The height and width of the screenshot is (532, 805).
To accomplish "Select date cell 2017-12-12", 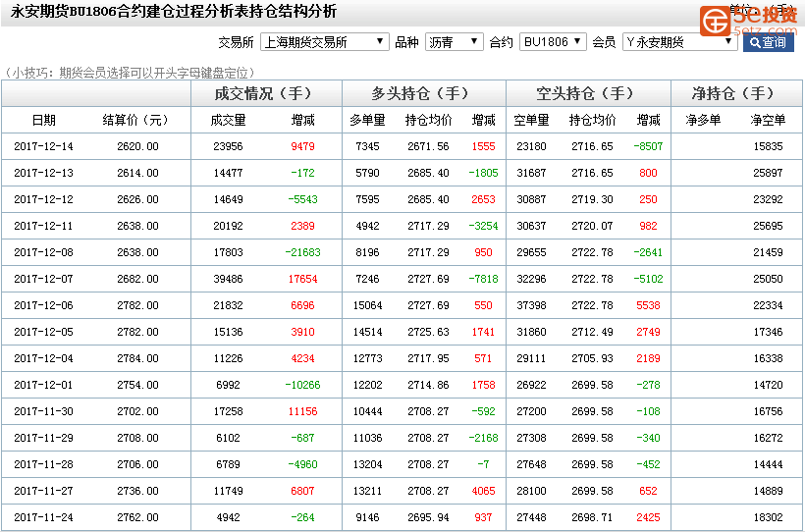I will click(x=43, y=199).
